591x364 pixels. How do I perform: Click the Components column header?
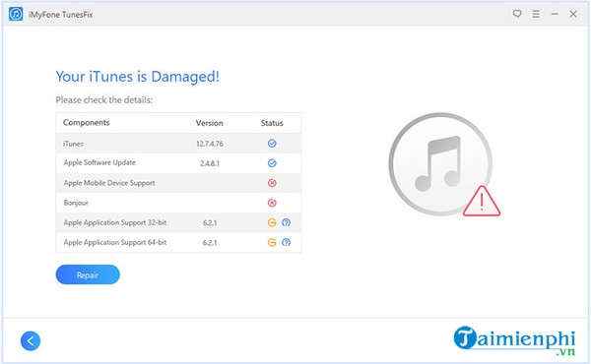pyautogui.click(x=87, y=123)
